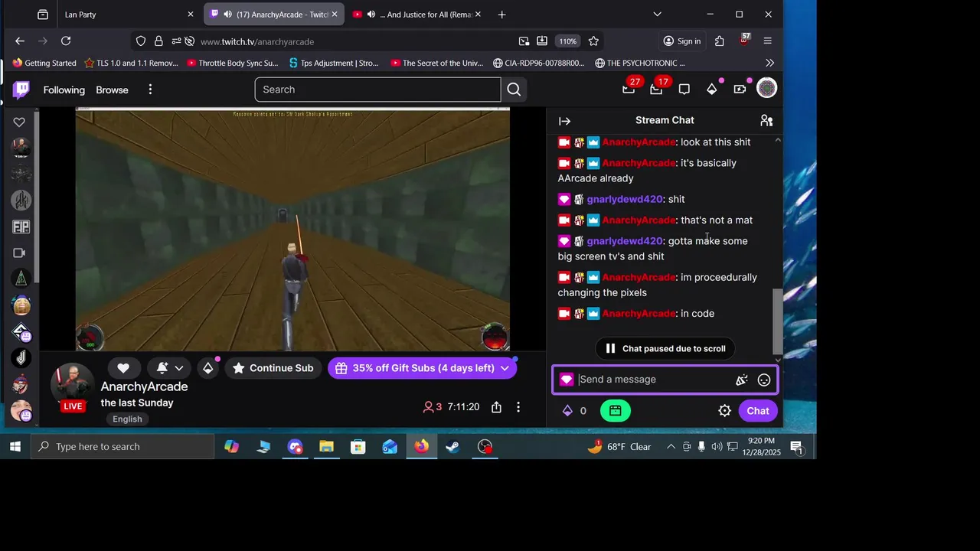980x551 pixels.
Task: Send the message with Chat button
Action: (758, 411)
